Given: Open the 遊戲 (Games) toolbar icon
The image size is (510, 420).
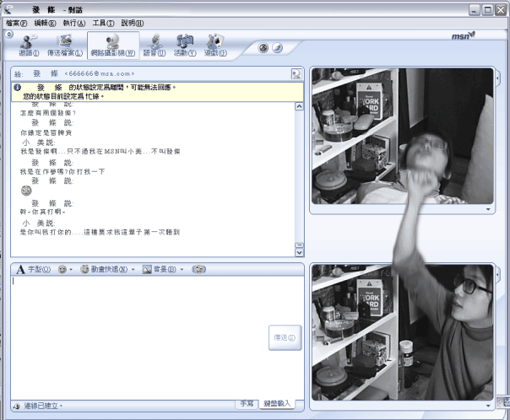Looking at the screenshot, I should click(215, 45).
